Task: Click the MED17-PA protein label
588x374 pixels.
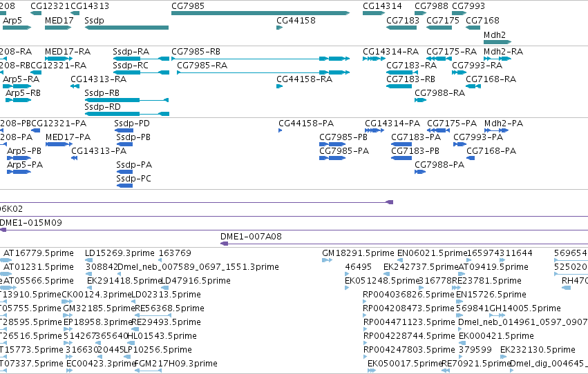Action: click(x=68, y=137)
